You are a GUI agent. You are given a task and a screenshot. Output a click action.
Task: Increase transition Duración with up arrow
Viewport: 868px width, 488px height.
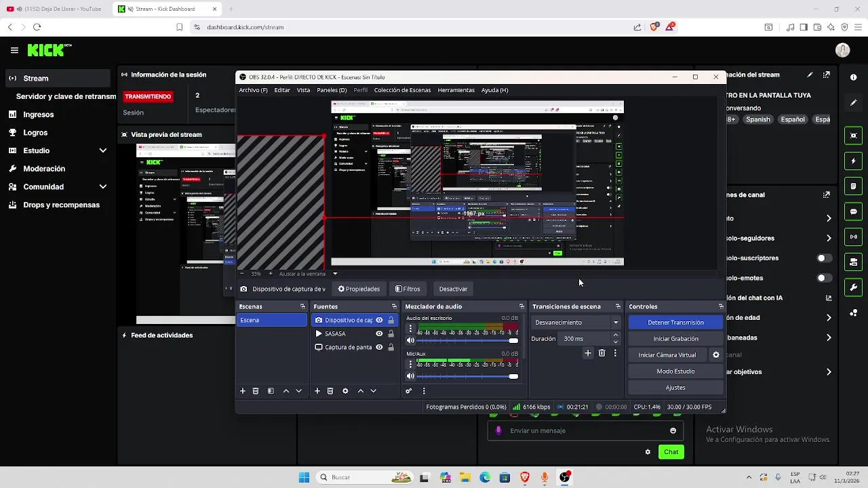[x=616, y=335]
